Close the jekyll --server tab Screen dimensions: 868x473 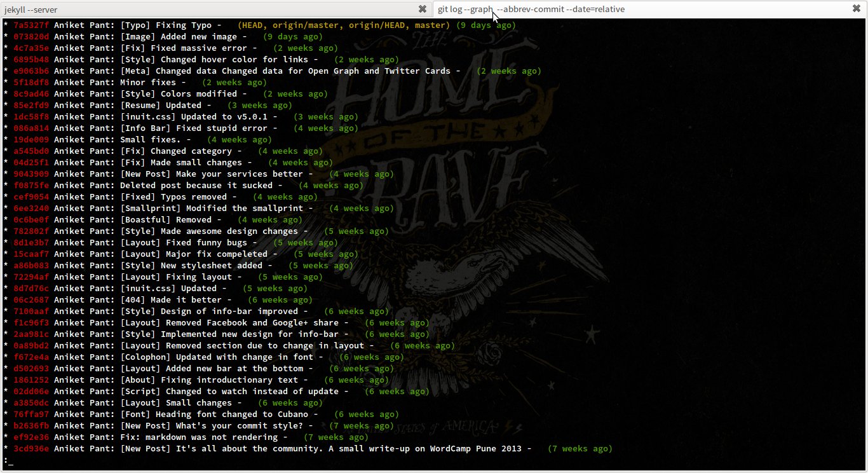point(422,9)
